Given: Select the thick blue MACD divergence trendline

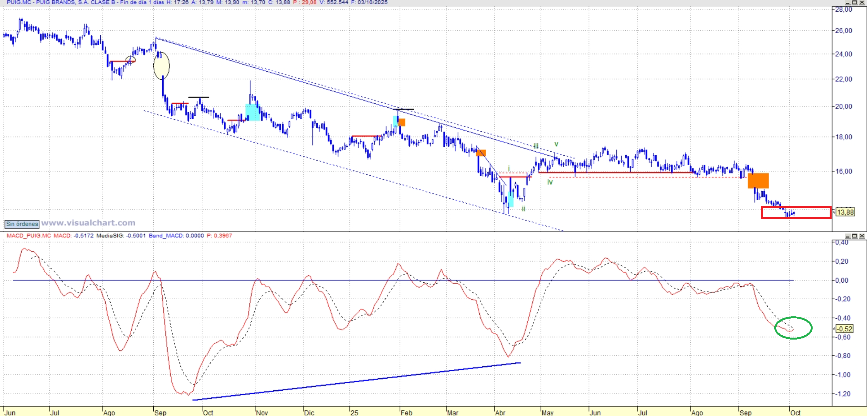Looking at the screenshot, I should click(356, 381).
